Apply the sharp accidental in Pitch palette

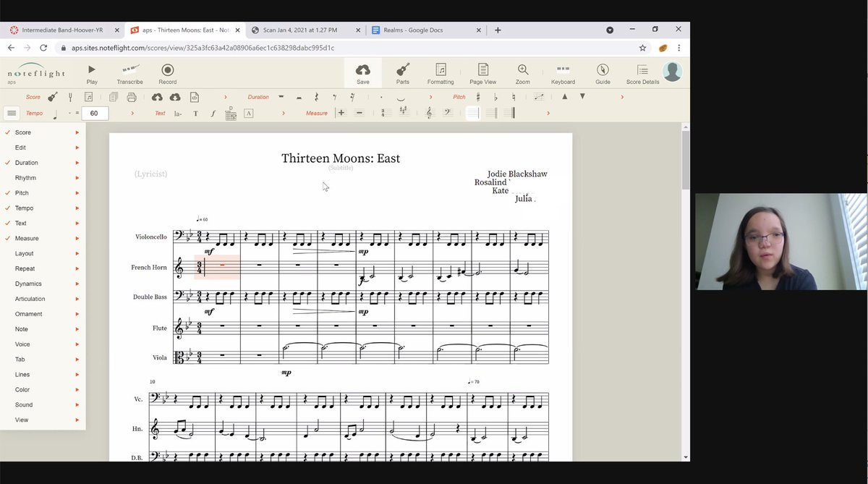(x=478, y=97)
